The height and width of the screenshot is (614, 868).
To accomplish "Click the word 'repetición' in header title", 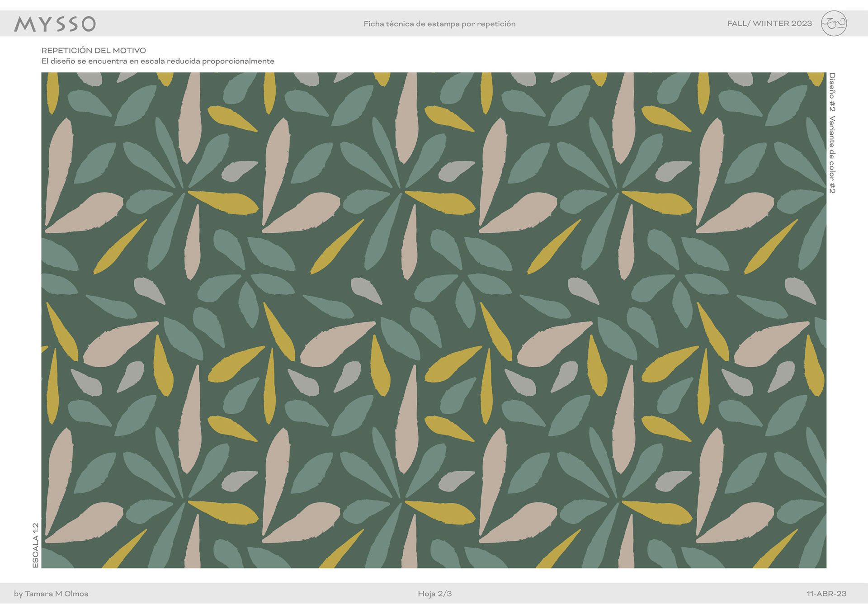I will pyautogui.click(x=496, y=24).
